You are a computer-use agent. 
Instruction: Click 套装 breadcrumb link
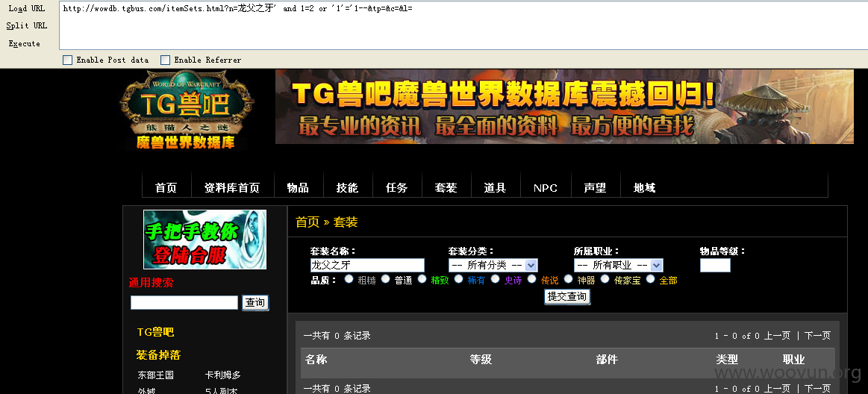[346, 222]
